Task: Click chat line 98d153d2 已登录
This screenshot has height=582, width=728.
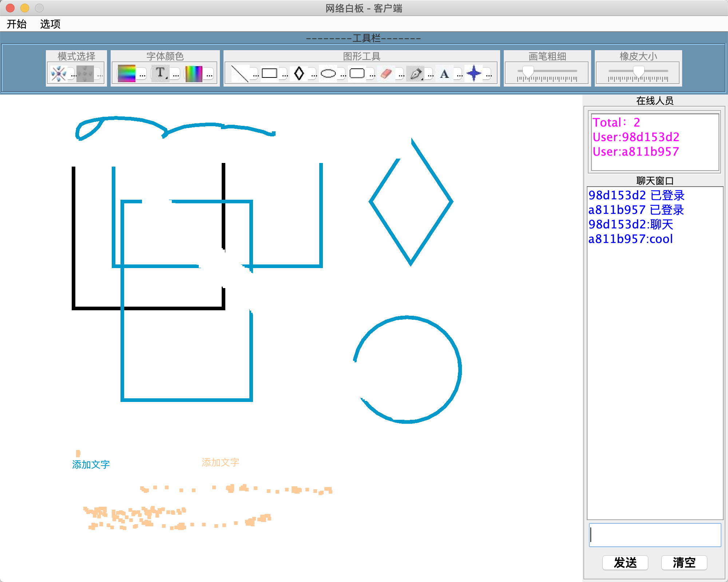Action: point(637,195)
